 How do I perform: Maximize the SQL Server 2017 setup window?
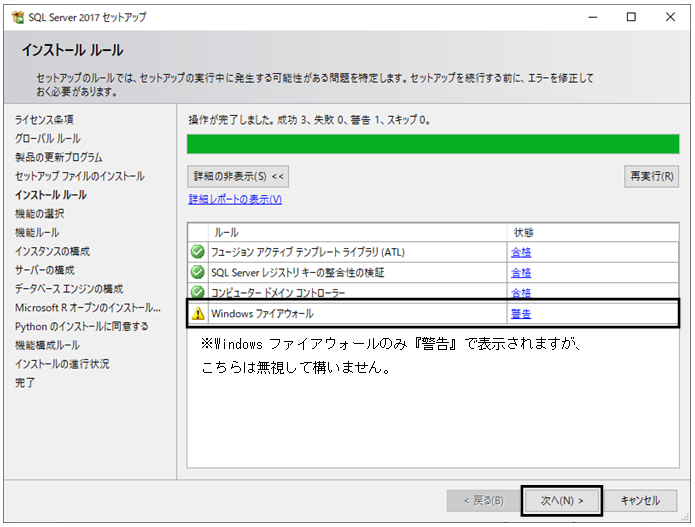click(631, 17)
